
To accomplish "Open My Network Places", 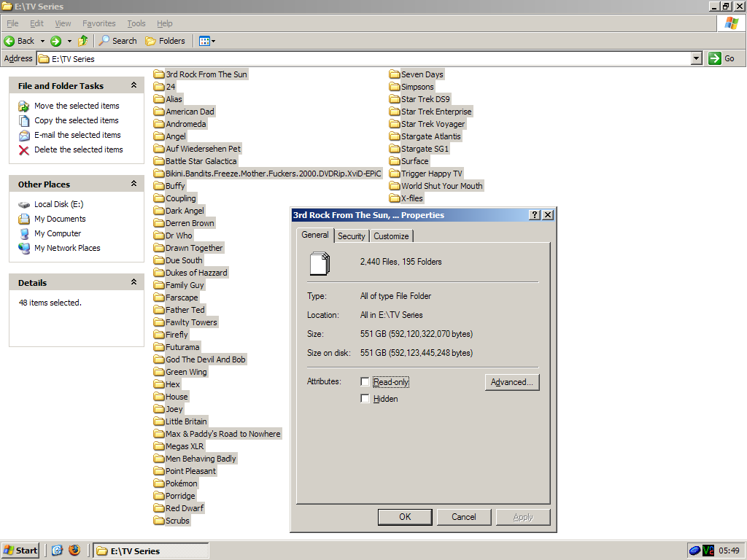I will point(67,248).
